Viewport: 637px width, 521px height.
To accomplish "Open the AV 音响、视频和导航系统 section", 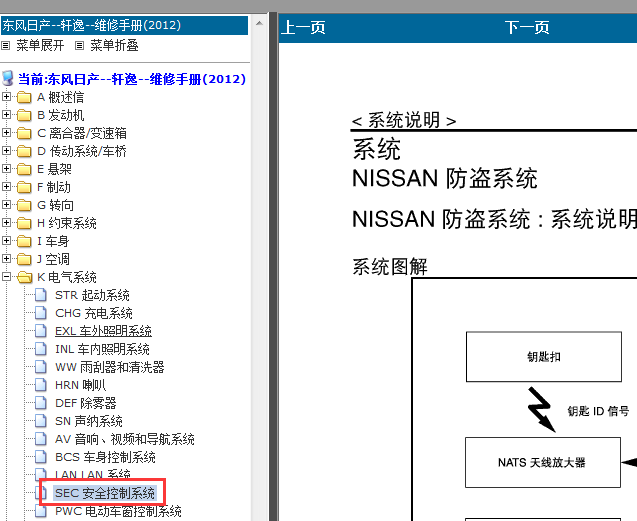I will [125, 439].
